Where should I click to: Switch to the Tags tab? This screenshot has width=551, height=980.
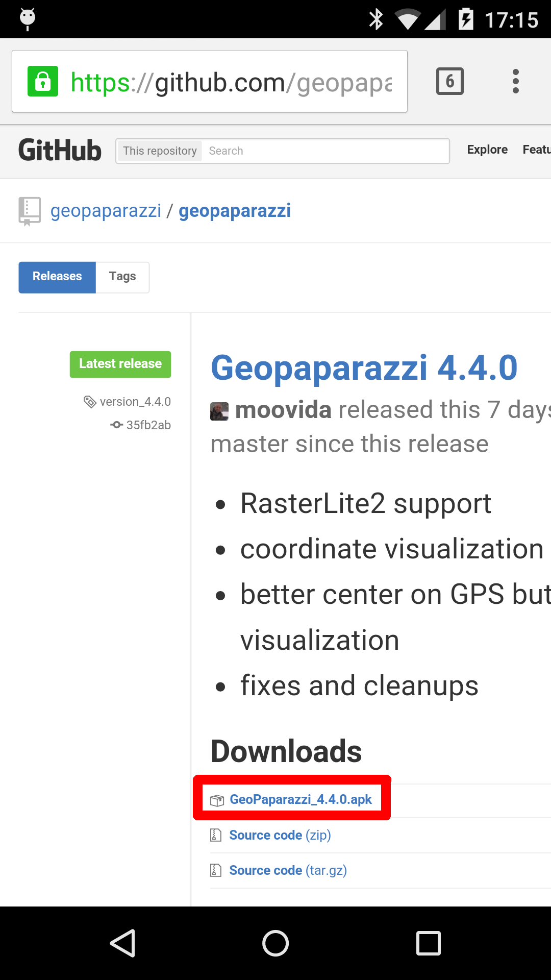(x=122, y=277)
